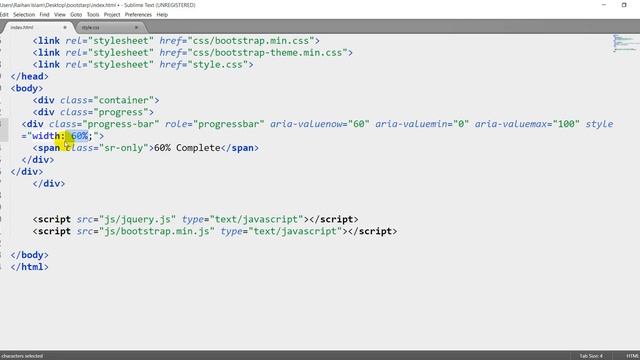Open the Goto menu
Screen dimensions: 640x360
pos(76,14)
